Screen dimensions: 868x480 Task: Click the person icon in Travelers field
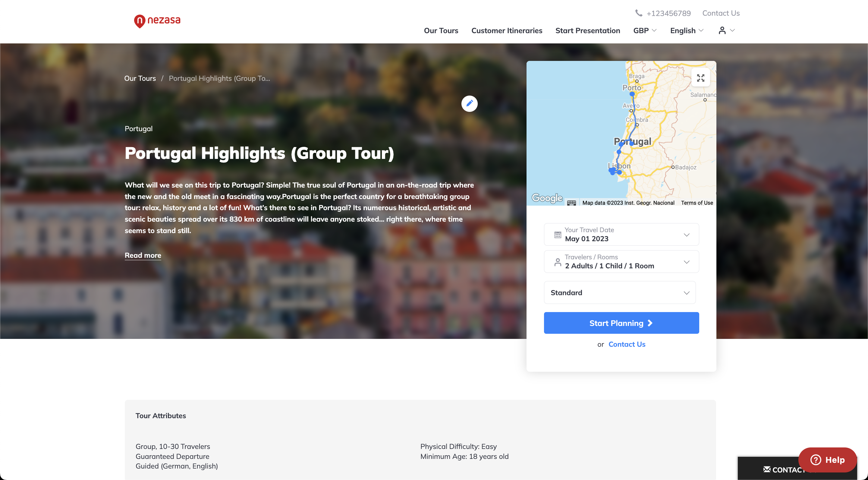click(558, 262)
